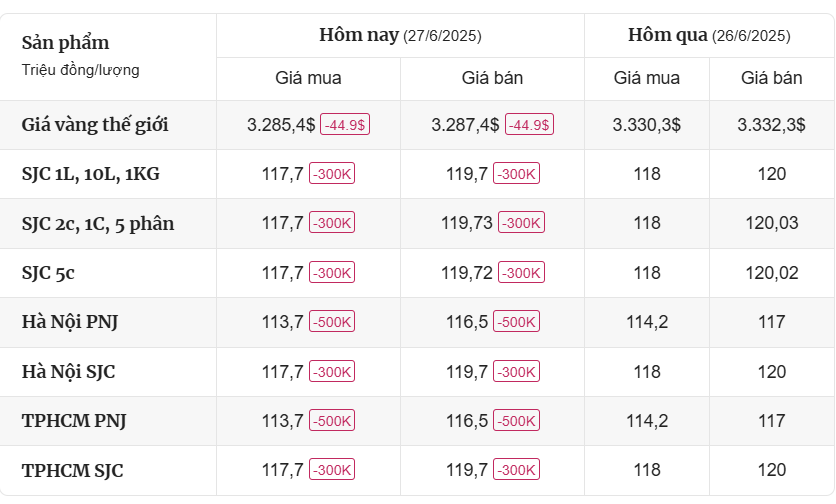
Task: Click the -300K badge in SJC 5c buy price
Action: 332,273
